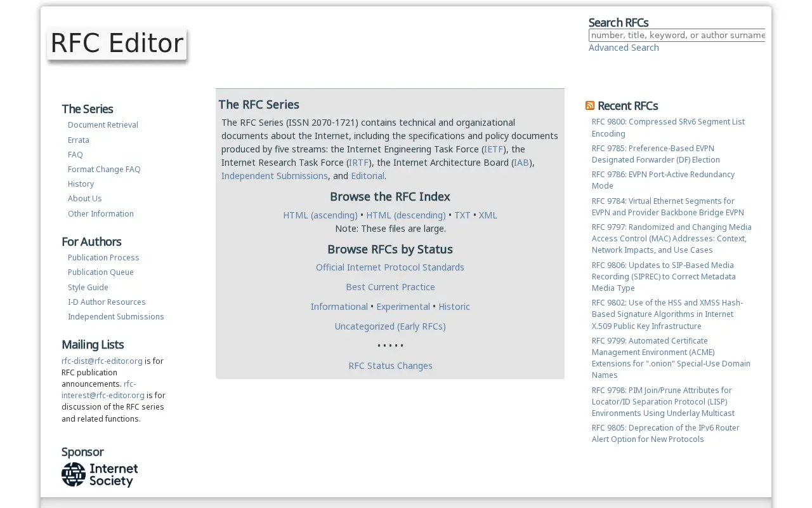Screen dimensions: 812x508
Task: Browse the RFC Index in HTML (ascending)
Action: click(x=320, y=215)
